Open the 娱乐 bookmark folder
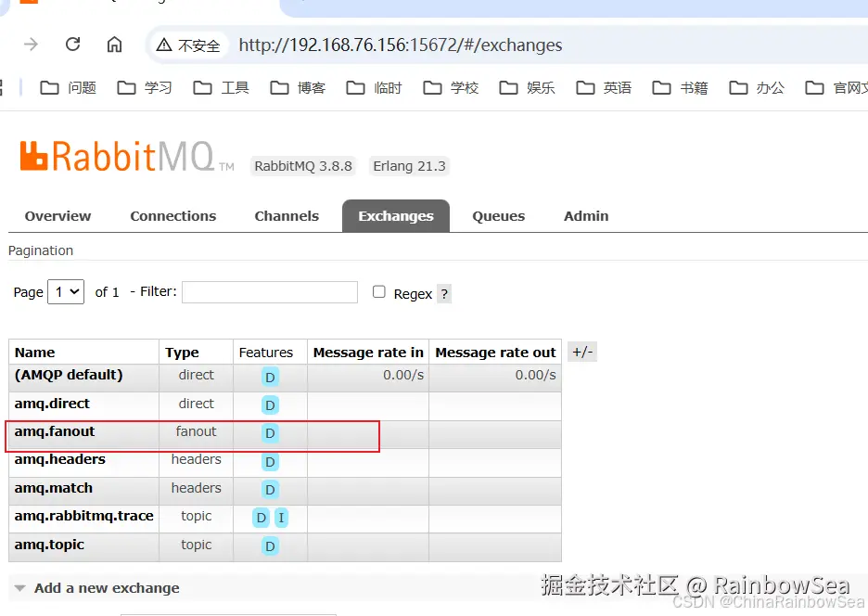The width and height of the screenshot is (868, 616). pos(528,87)
